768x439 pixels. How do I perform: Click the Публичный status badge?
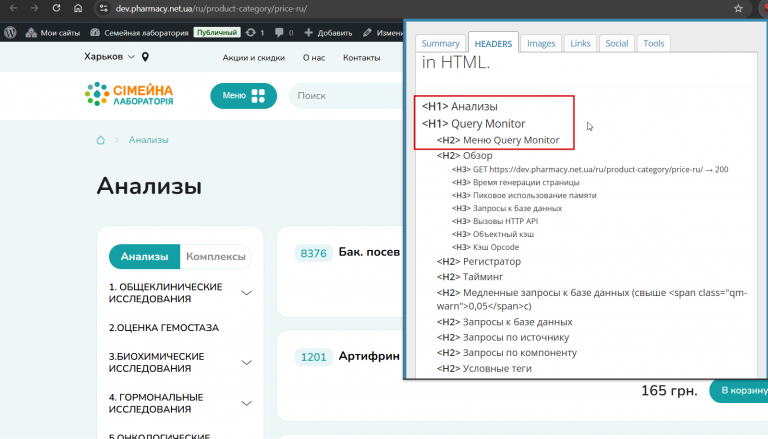[216, 32]
